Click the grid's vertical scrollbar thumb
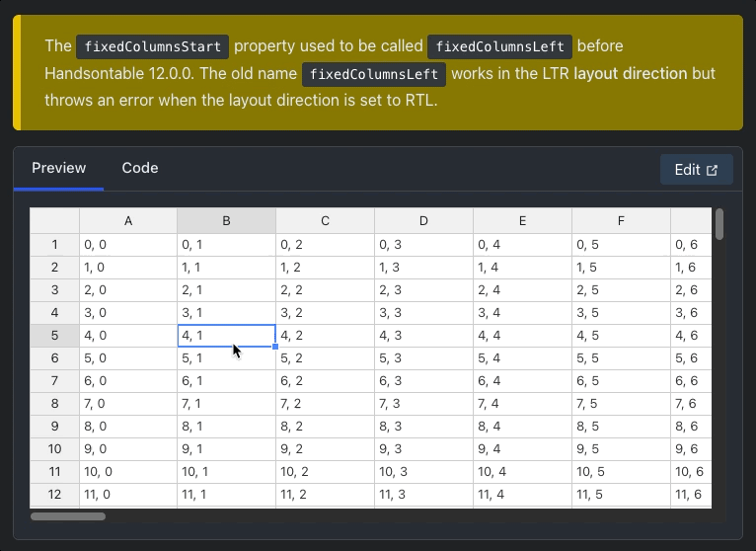Viewport: 756px width, 551px height. (x=719, y=224)
